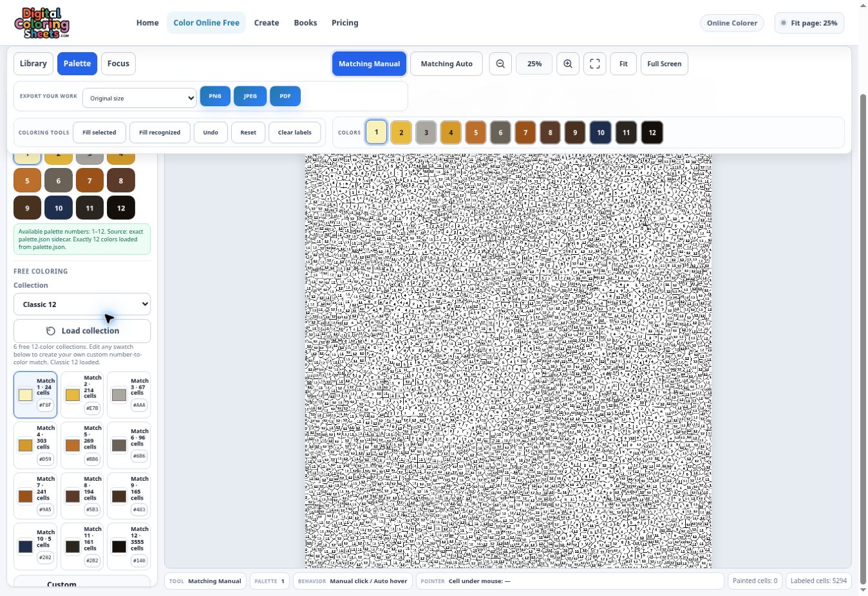Select color 1 in the top Colors bar
Image resolution: width=868 pixels, height=596 pixels.
coord(377,133)
